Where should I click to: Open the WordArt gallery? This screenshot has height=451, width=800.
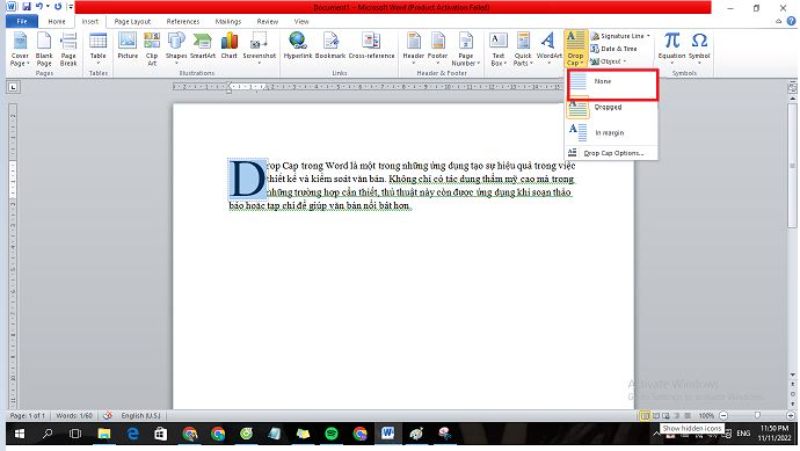pos(548,48)
